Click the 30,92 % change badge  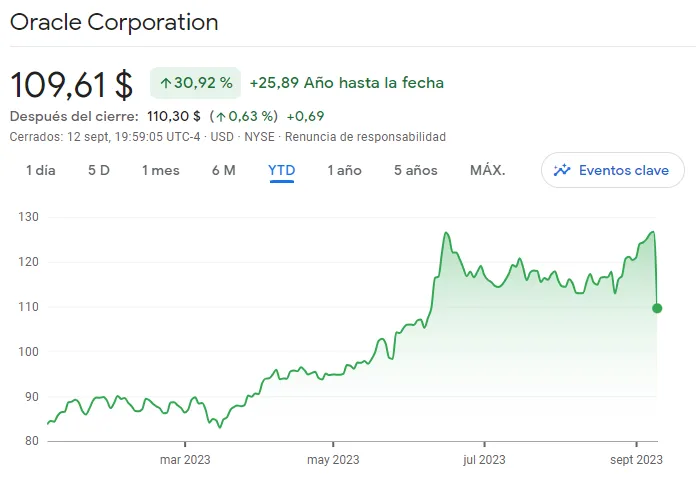tap(195, 83)
